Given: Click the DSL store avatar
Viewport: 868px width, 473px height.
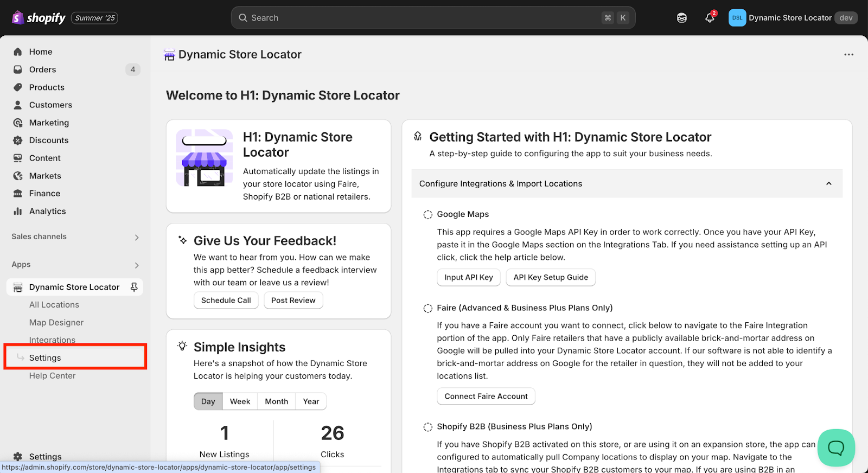Looking at the screenshot, I should pos(737,18).
